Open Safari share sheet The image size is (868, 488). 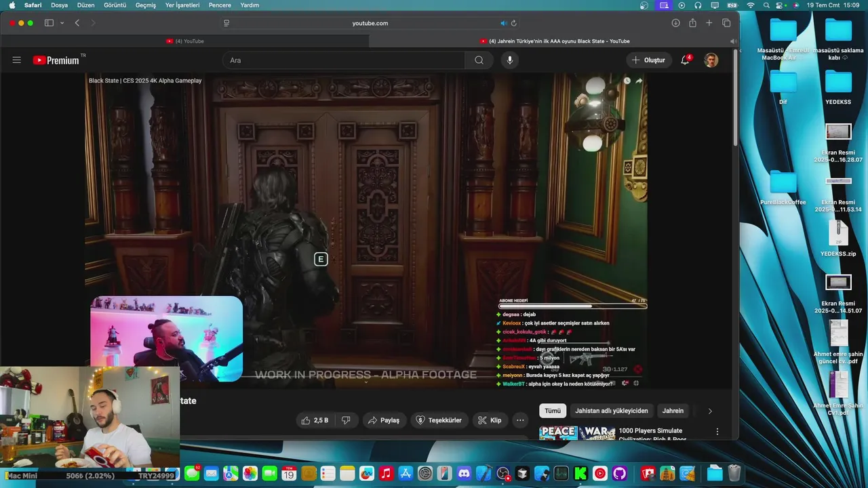pyautogui.click(x=692, y=23)
